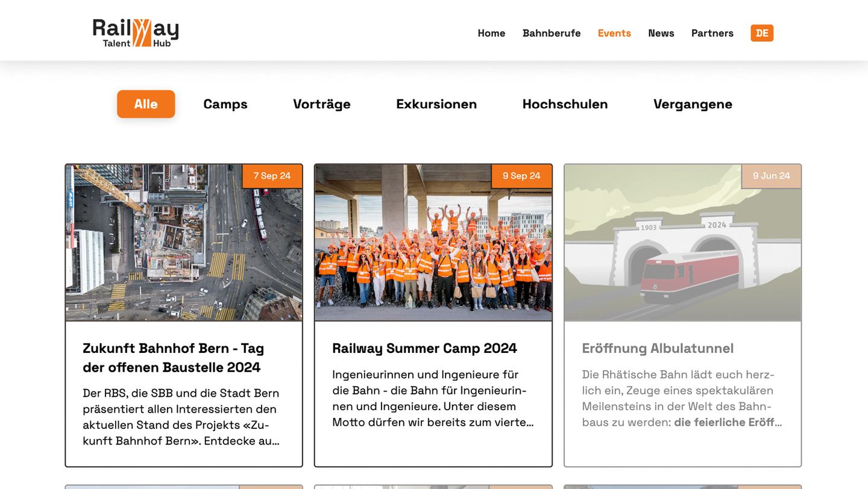The height and width of the screenshot is (489, 868).
Task: Filter events by Camps
Action: pos(225,104)
